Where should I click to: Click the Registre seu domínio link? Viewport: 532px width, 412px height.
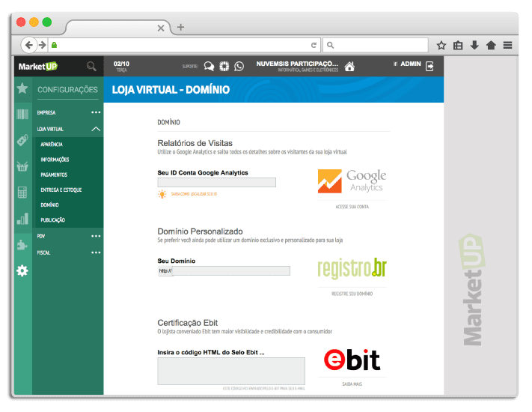[352, 294]
